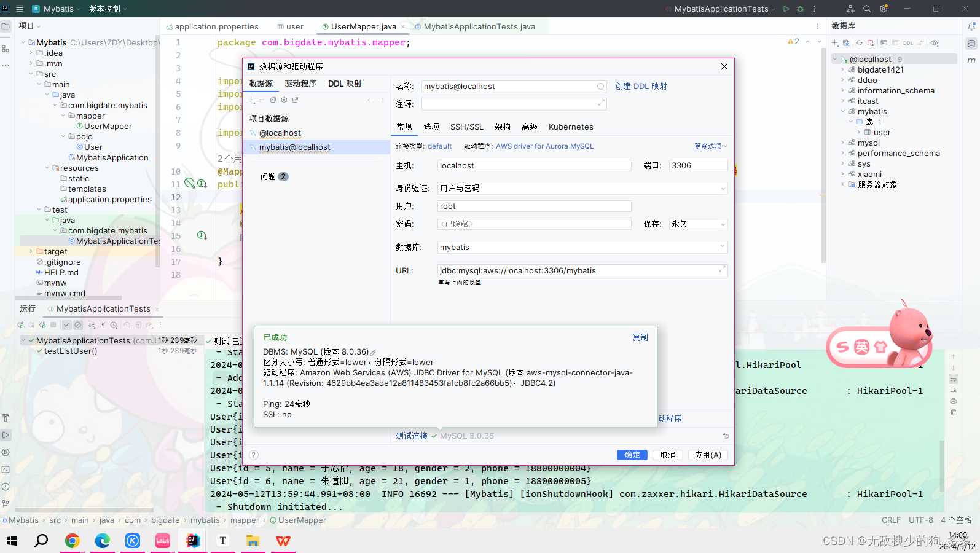980x553 pixels.
Task: Open the run configuration dropdown MybatisApplicationTests
Action: point(721,9)
